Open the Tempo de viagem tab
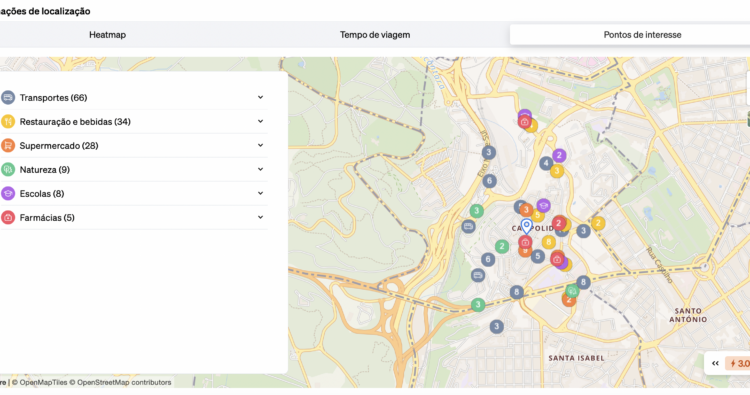 [375, 34]
